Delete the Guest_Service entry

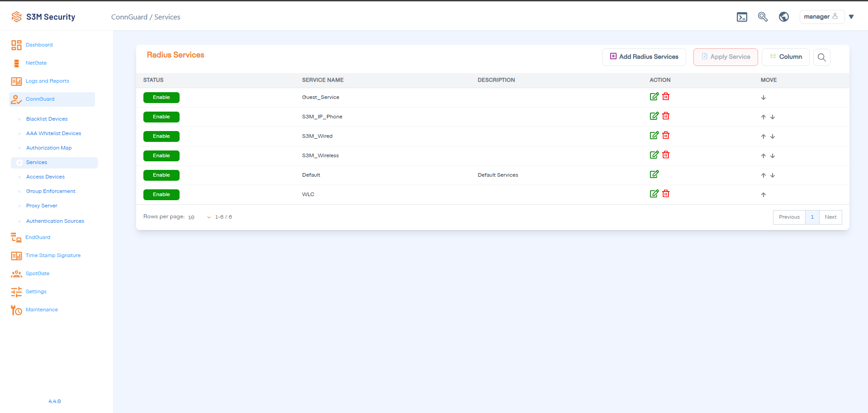tap(666, 96)
